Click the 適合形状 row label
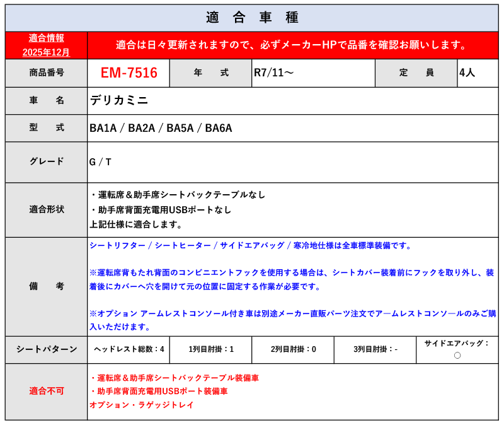This screenshot has width=504, height=425. coord(46,209)
